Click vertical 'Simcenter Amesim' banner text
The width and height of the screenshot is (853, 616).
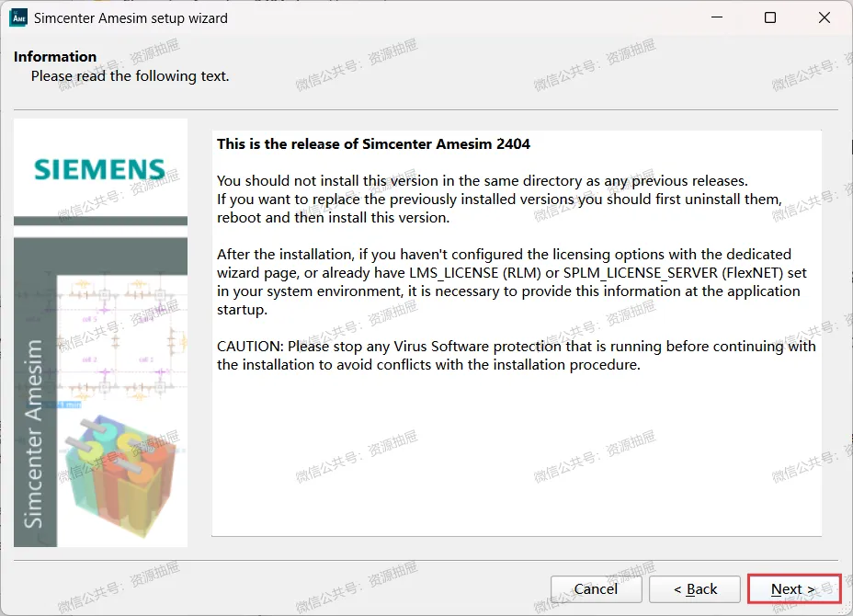tap(33, 433)
